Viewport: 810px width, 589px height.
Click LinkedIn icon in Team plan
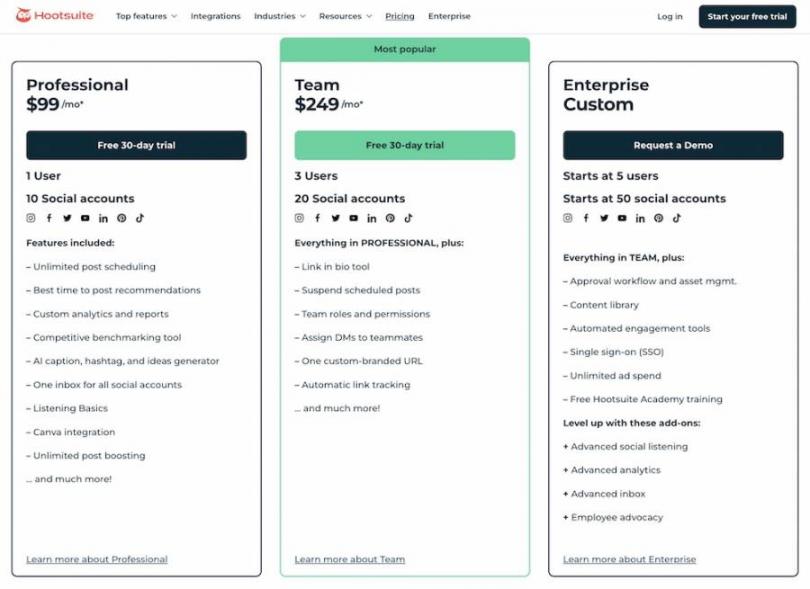pyautogui.click(x=372, y=218)
